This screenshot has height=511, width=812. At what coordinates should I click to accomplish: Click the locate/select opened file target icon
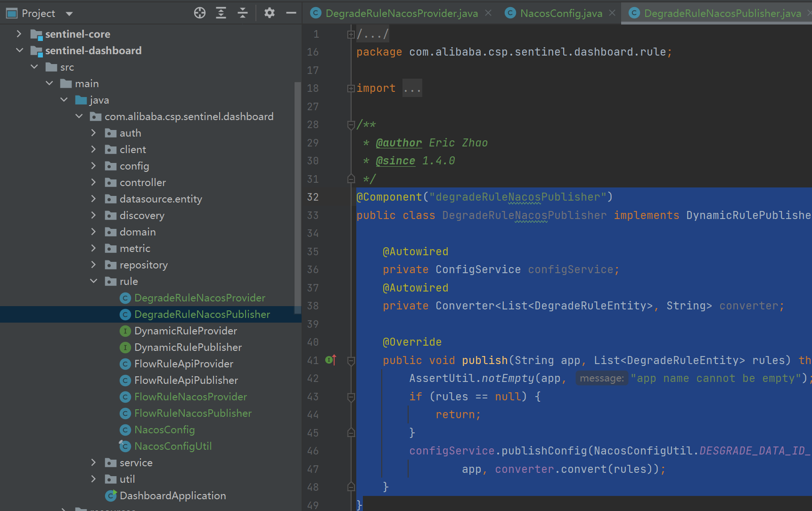pos(200,13)
